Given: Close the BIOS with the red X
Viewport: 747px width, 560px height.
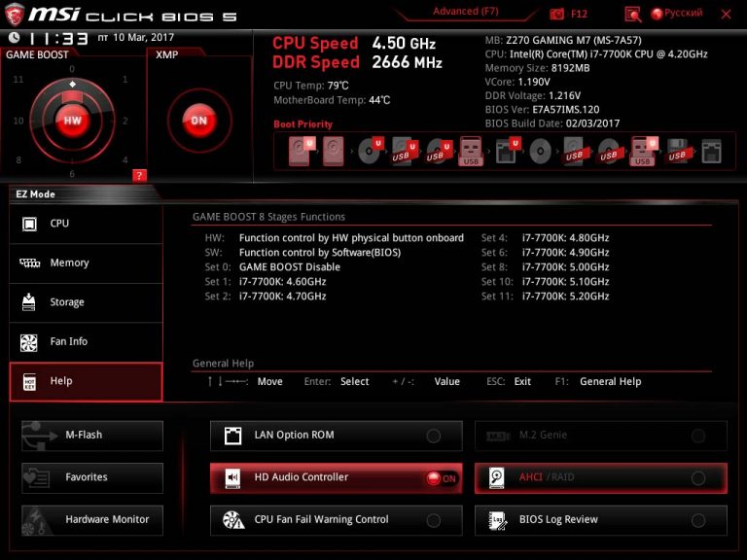Looking at the screenshot, I should (726, 15).
